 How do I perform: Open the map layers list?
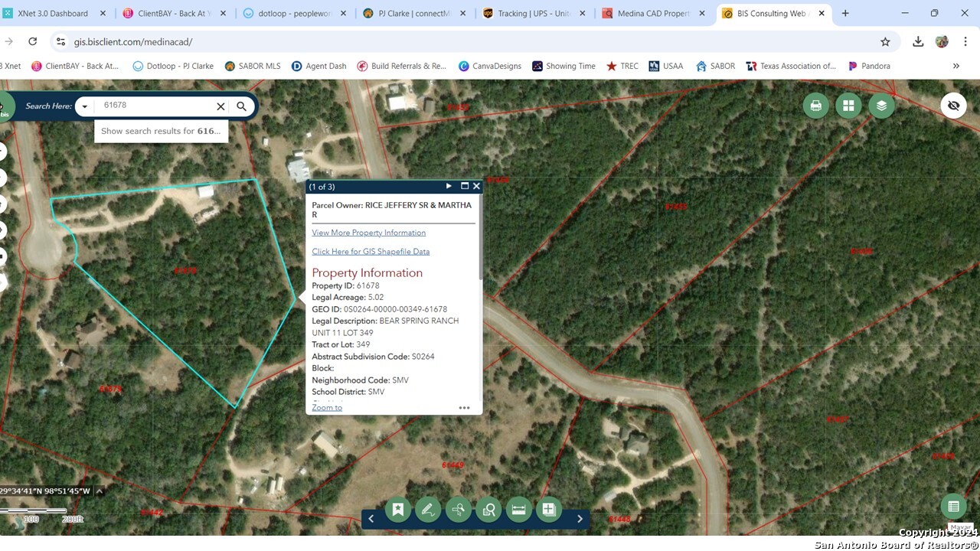coord(881,106)
